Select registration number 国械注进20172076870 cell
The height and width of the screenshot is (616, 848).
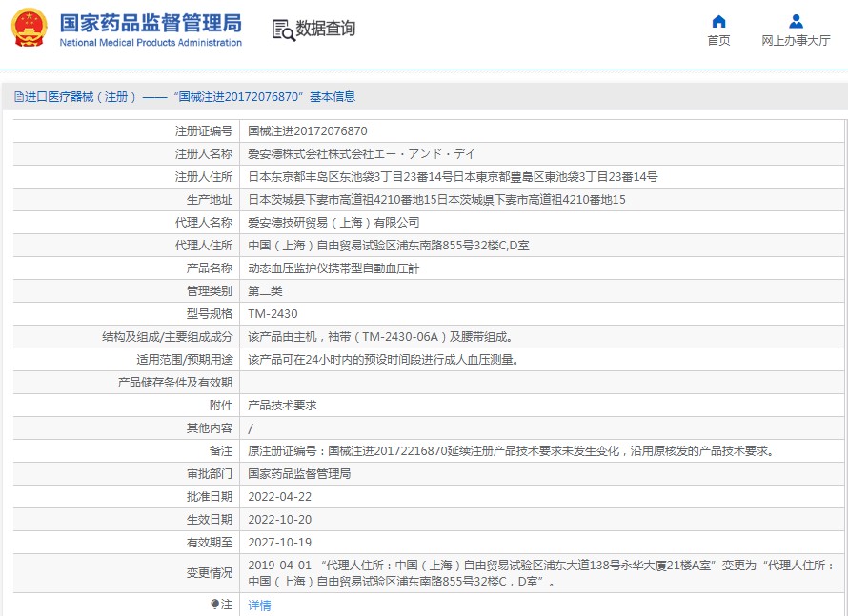(x=307, y=130)
